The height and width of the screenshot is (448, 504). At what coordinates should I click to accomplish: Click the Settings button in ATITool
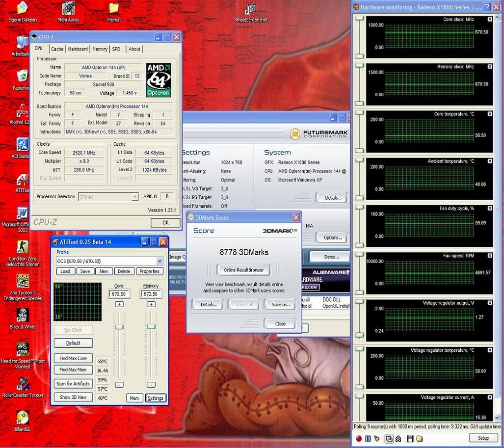point(156,398)
